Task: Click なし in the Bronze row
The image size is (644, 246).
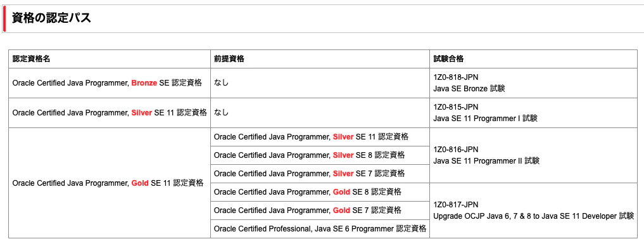Action: [x=222, y=82]
